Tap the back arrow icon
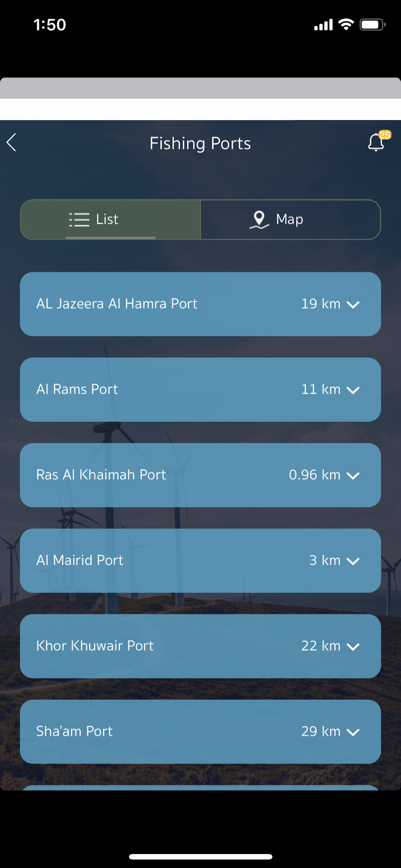Screen dimensions: 401x868 click(11, 142)
